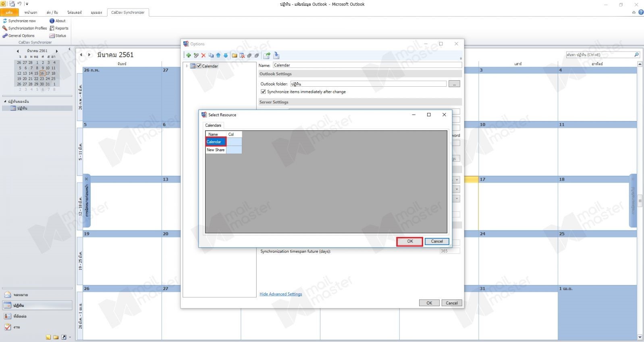Open the first partly hidden dropdown in Options

pyautogui.click(x=457, y=179)
